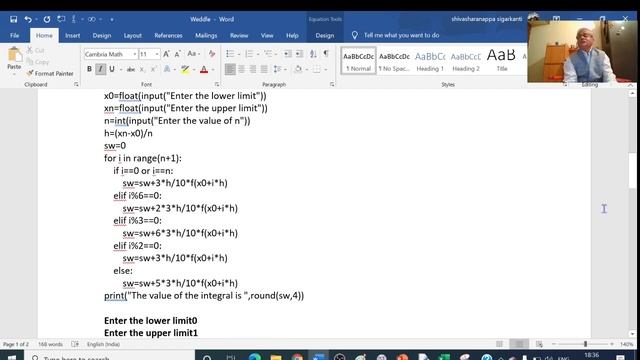Toggle bold formatting

point(89,69)
